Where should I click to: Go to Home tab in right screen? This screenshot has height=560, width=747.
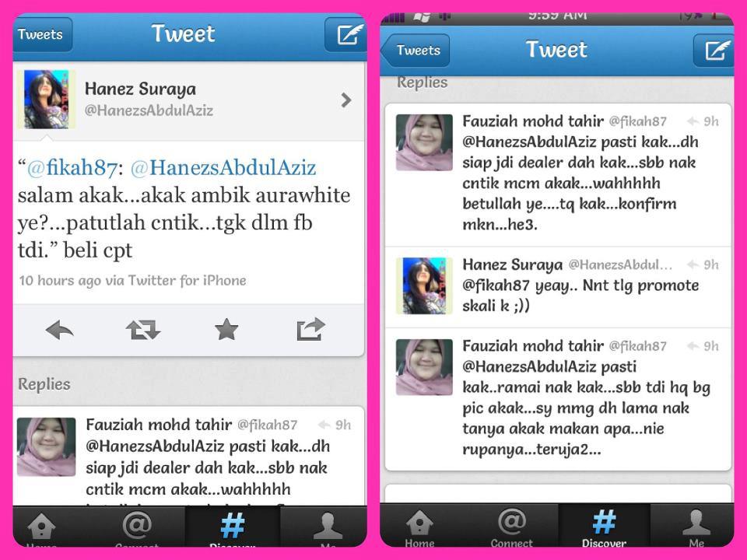tap(419, 527)
